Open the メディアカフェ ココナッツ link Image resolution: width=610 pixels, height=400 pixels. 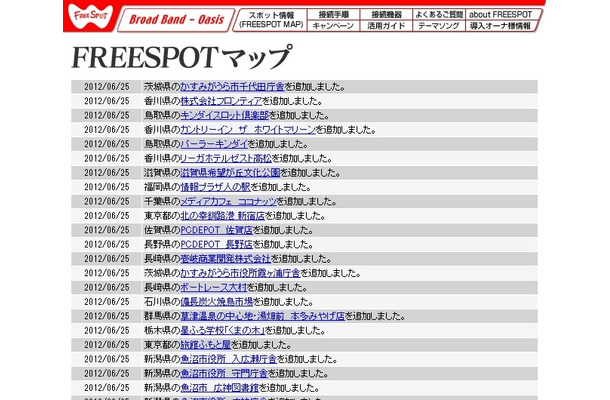(228, 202)
